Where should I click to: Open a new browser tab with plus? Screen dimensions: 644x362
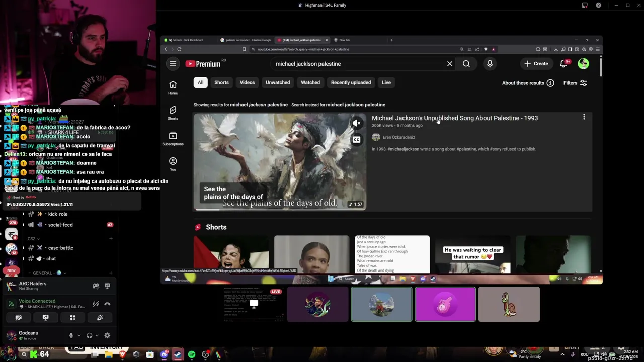(x=391, y=40)
